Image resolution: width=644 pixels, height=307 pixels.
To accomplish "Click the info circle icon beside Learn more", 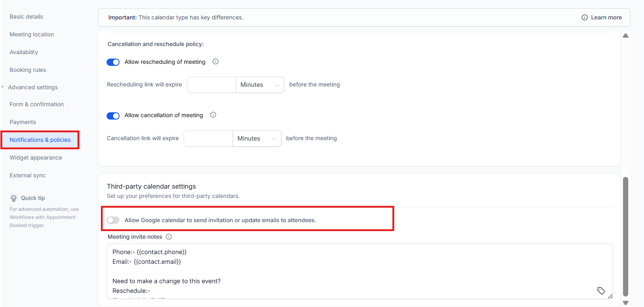I will [584, 17].
